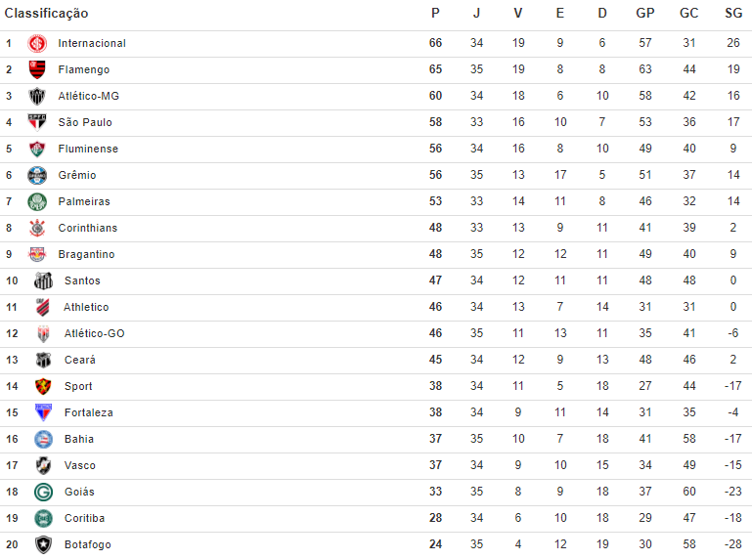Click the Internacional club crest
752x560 pixels.
pos(37,44)
